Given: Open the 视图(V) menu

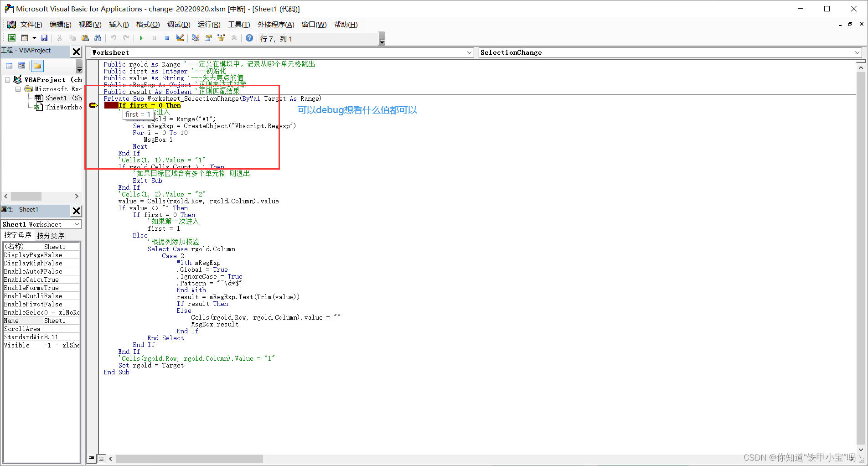Looking at the screenshot, I should (x=90, y=25).
